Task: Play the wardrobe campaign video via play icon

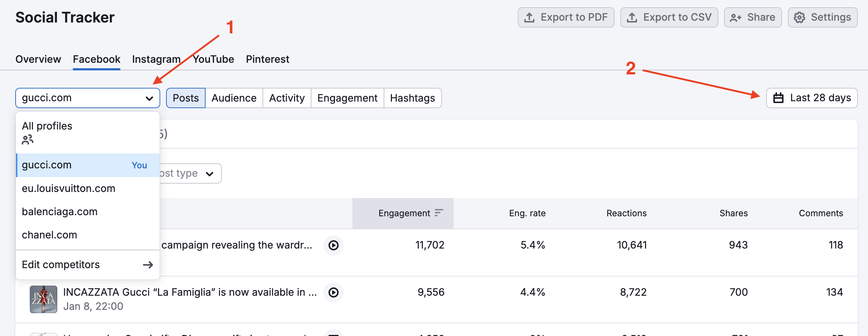Action: (333, 245)
